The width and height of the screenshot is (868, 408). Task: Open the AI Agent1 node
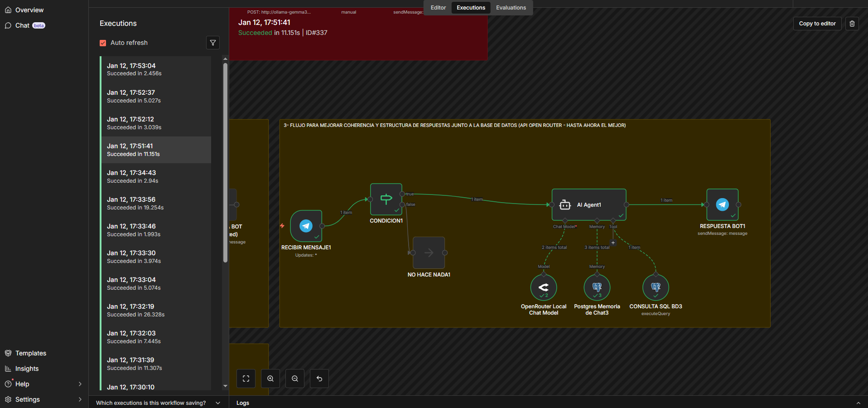coord(588,205)
